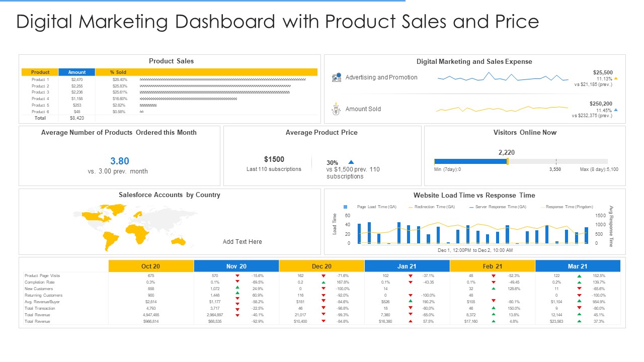Select the Mar 21 column header
The image size is (644, 362).
click(x=578, y=266)
